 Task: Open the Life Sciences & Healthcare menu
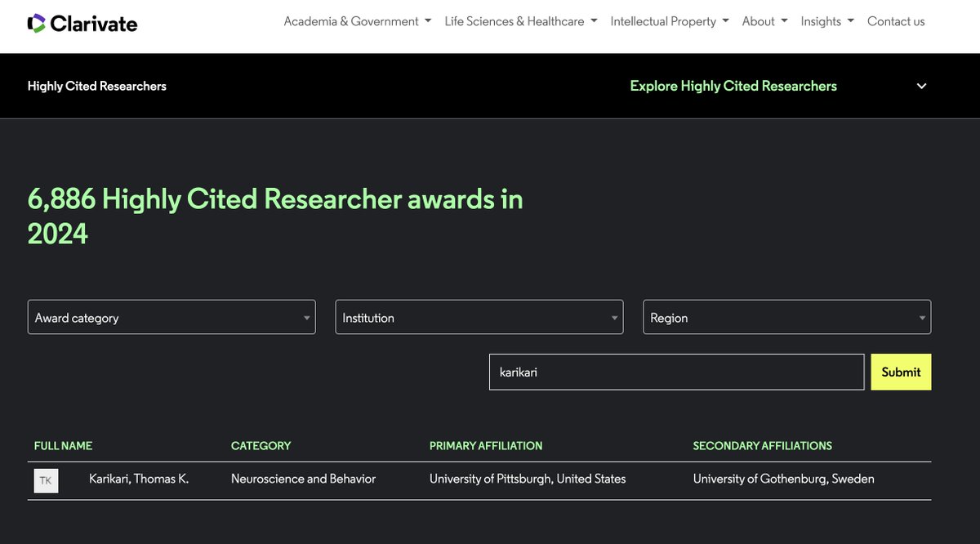(x=521, y=21)
